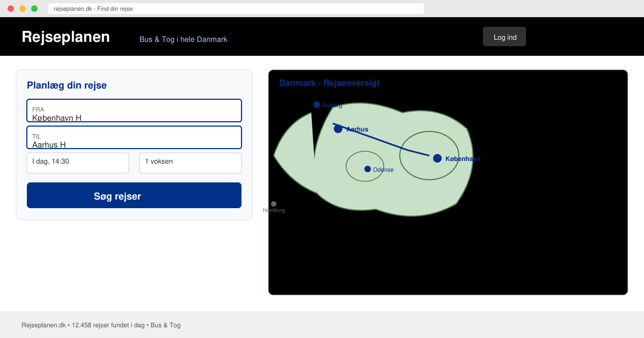Select the Aalborg station dot on map
644x338 pixels.
(317, 105)
